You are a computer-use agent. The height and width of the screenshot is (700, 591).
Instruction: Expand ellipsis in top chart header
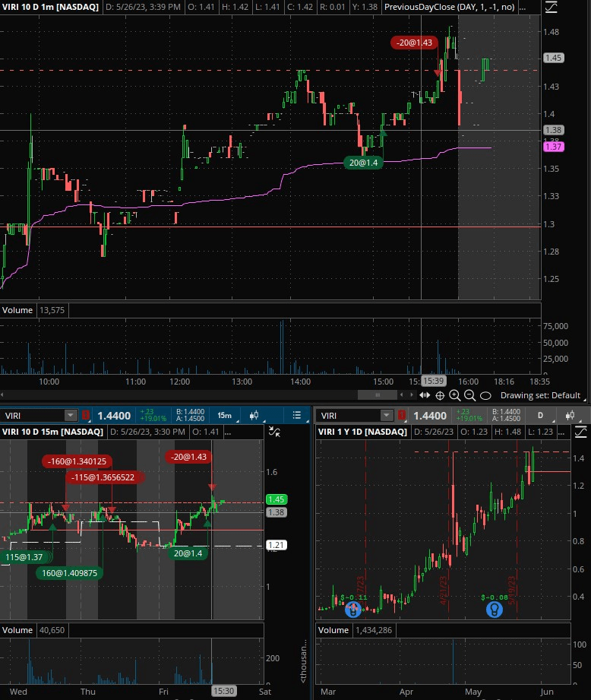(523, 7)
